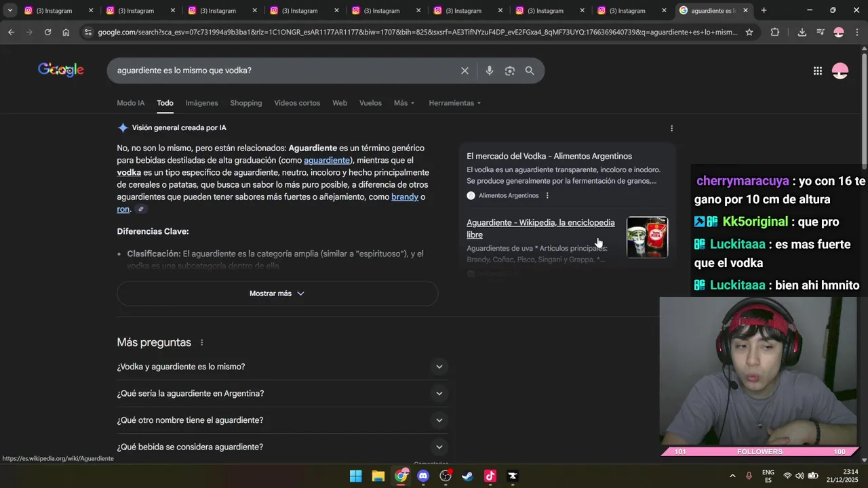Open ENG ES language switcher
Screen dimensions: 868x488
coord(768,476)
